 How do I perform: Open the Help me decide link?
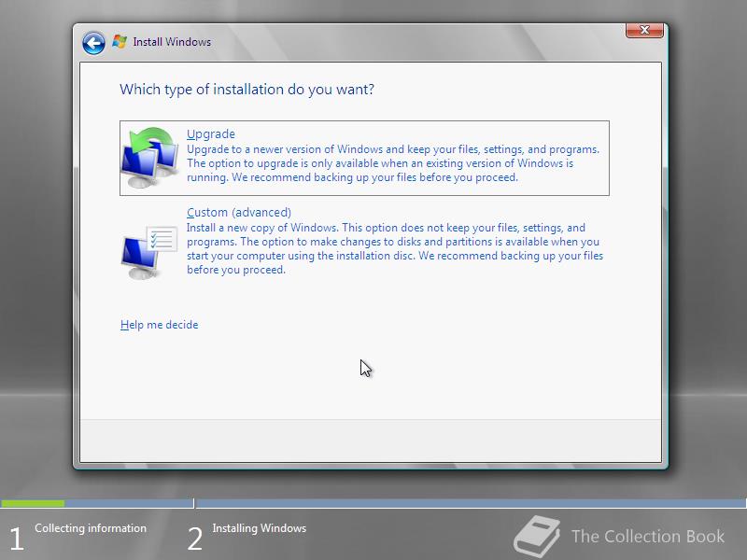(159, 325)
